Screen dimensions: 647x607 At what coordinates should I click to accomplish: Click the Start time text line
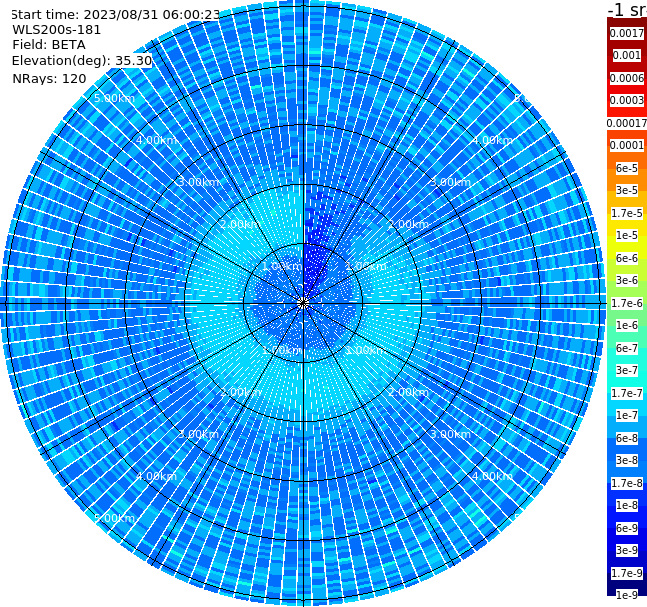[116, 14]
